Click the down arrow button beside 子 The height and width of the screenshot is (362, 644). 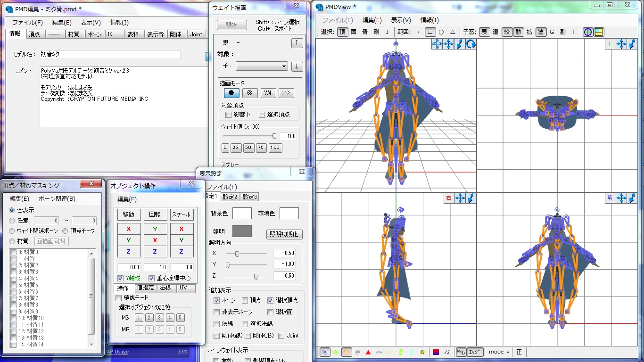pos(297,66)
